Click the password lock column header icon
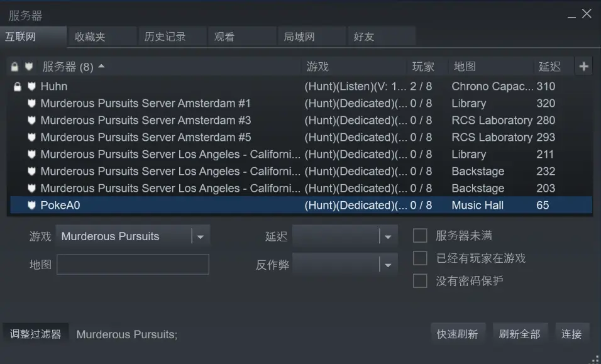 14,67
